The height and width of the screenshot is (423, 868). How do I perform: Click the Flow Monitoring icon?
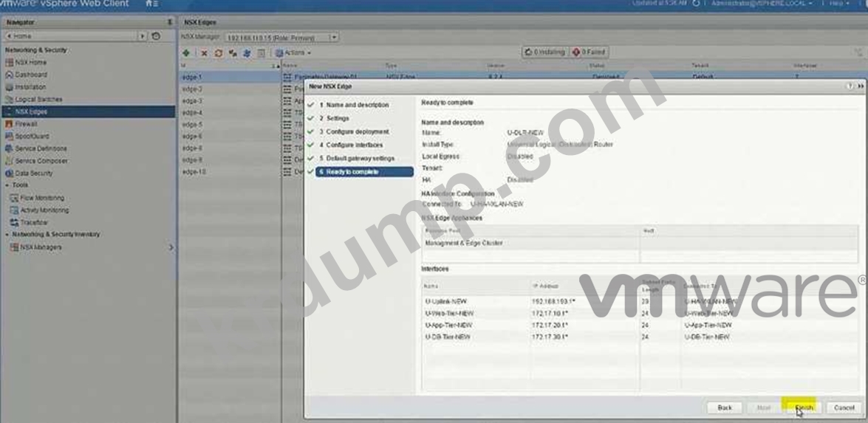[14, 198]
